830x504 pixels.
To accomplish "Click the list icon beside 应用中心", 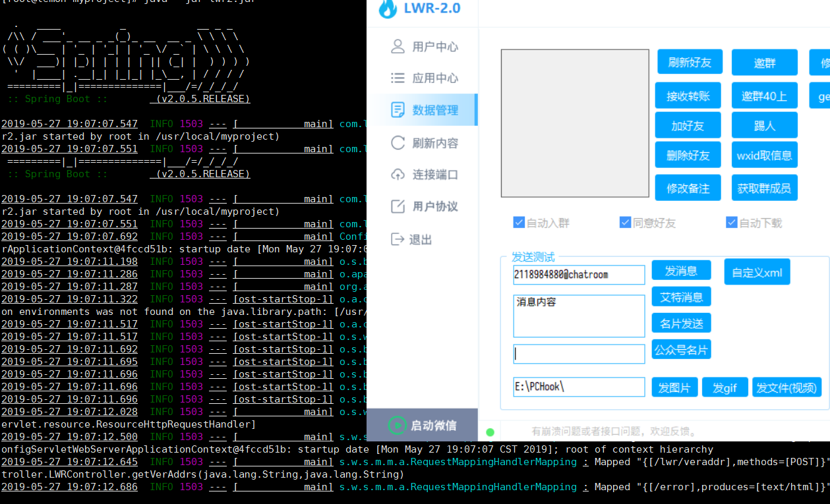I will click(398, 78).
